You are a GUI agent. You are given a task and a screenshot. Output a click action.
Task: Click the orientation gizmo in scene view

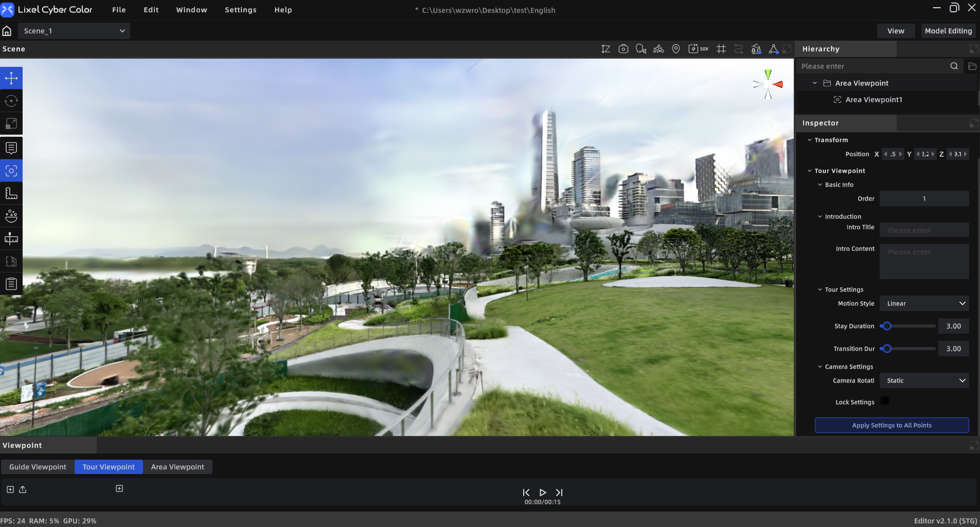(x=768, y=84)
